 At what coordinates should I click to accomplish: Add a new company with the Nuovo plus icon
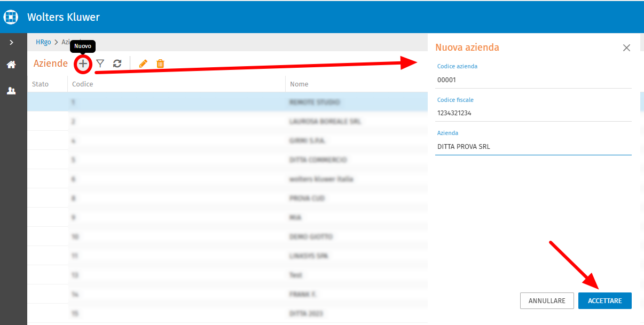click(83, 64)
